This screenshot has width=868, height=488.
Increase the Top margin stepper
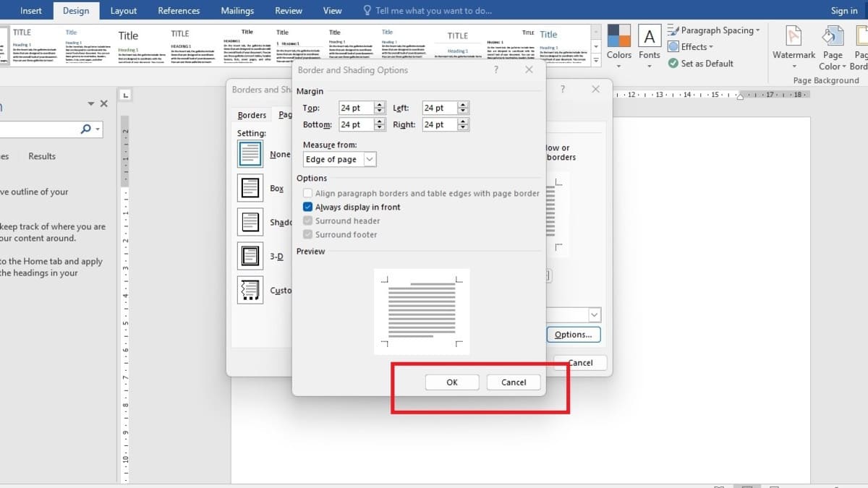coord(380,104)
